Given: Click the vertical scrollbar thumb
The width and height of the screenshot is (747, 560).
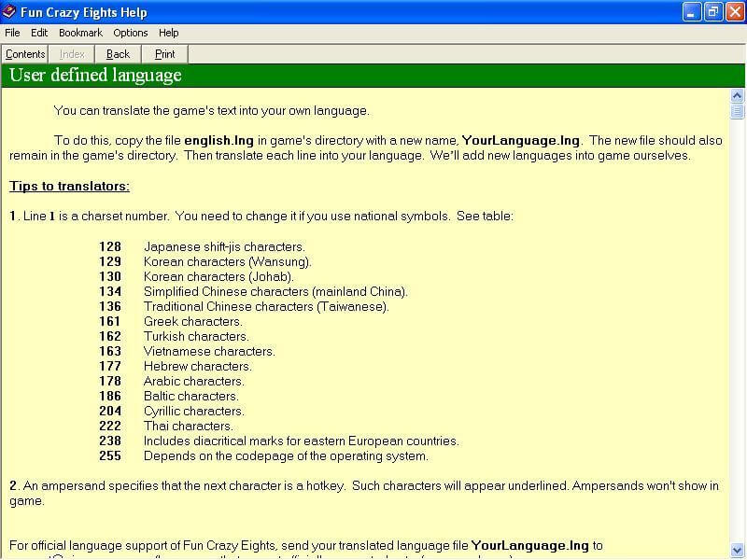Looking at the screenshot, I should point(737,111).
